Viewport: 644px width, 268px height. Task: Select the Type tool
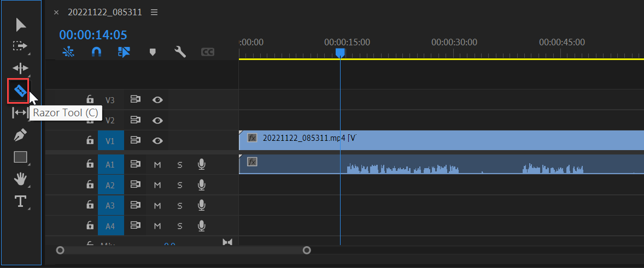click(21, 201)
